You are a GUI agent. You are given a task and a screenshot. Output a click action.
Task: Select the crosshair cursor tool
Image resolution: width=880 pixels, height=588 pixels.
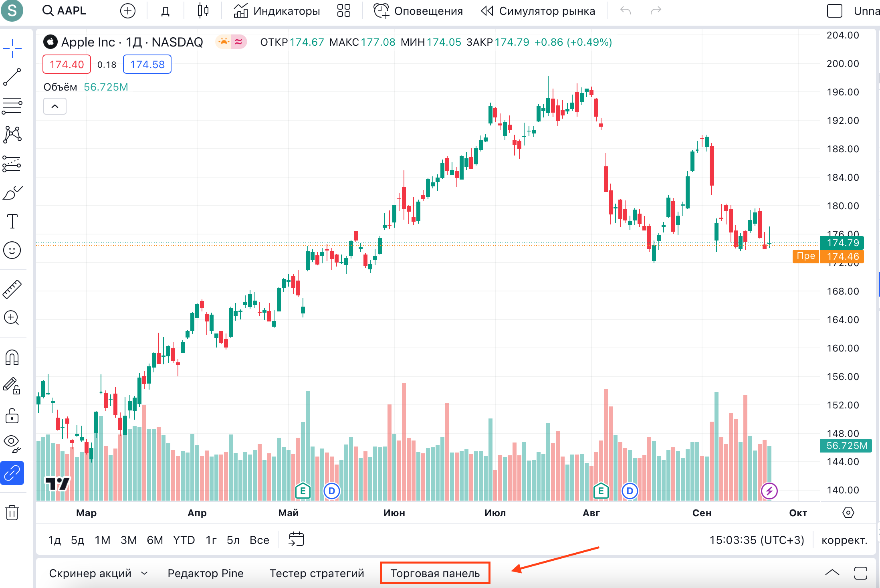coord(12,48)
